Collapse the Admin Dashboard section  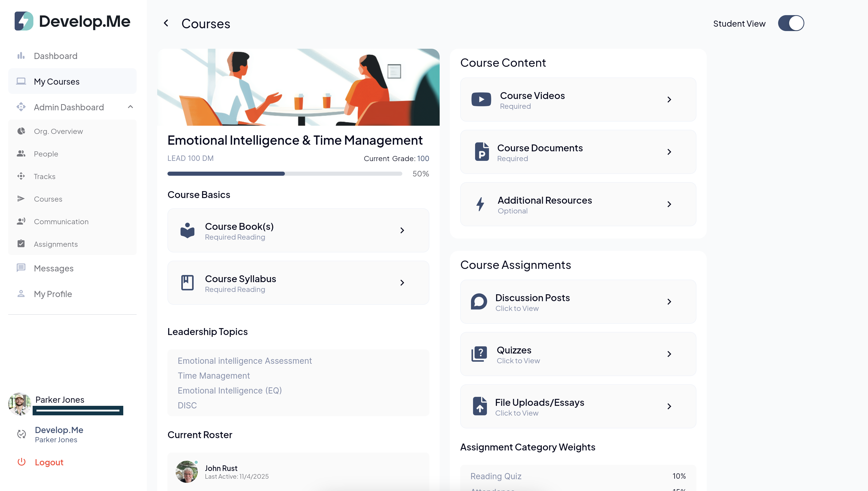point(131,107)
